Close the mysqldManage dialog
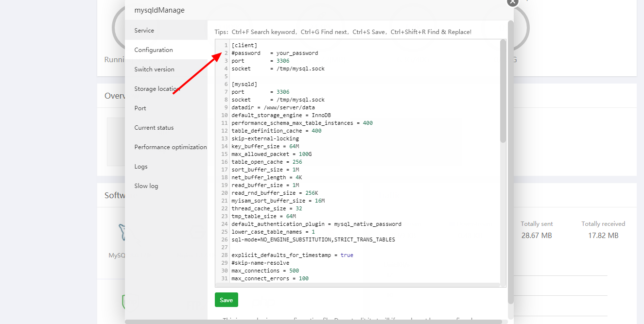644x324 pixels. pyautogui.click(x=513, y=2)
